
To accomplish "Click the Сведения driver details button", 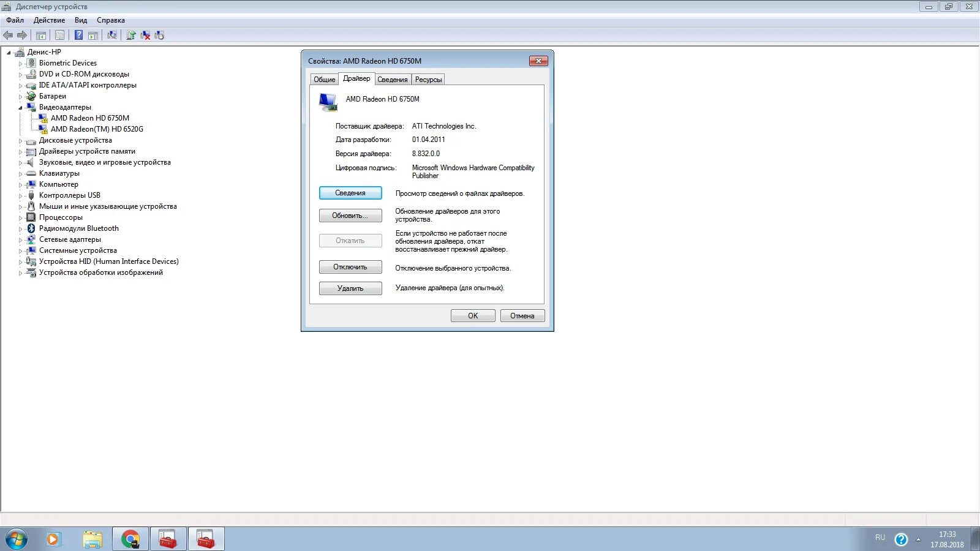I will (350, 193).
